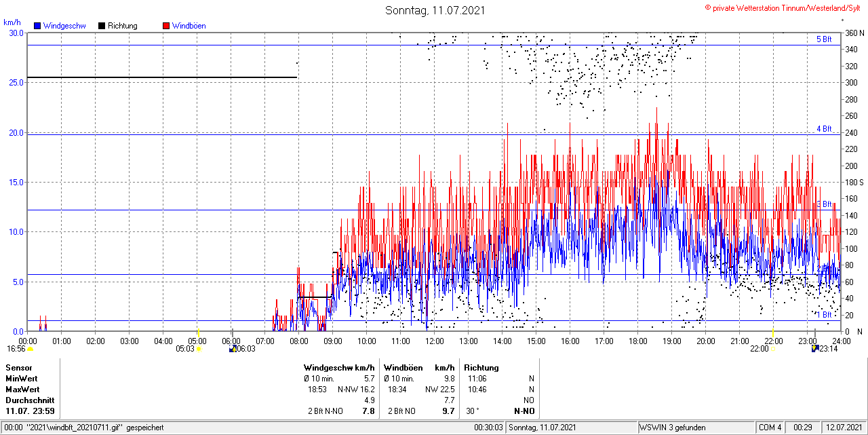Click the yellow square marker at 22:00

click(774, 349)
